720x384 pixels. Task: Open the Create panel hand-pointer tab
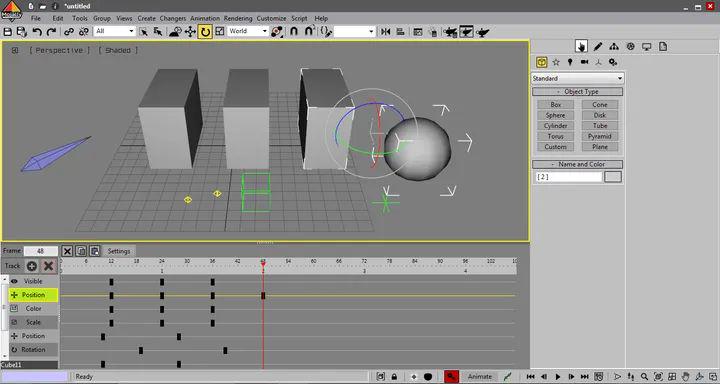coord(581,46)
